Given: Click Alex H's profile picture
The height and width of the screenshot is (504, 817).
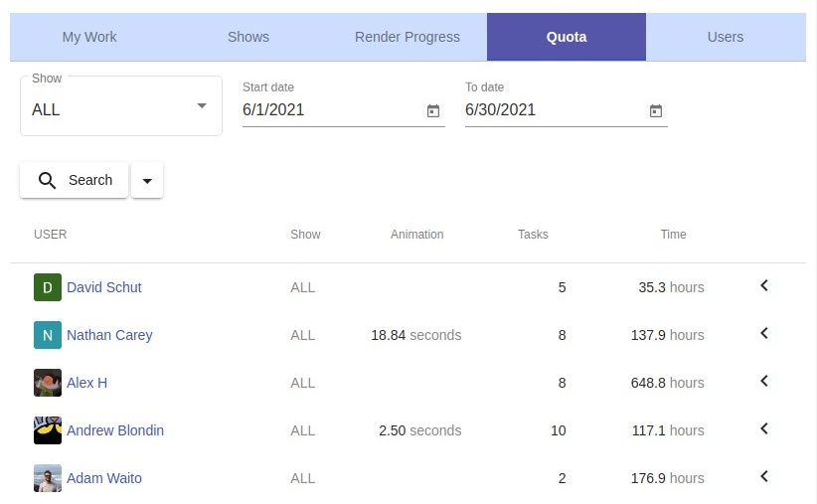Looking at the screenshot, I should tap(48, 383).
